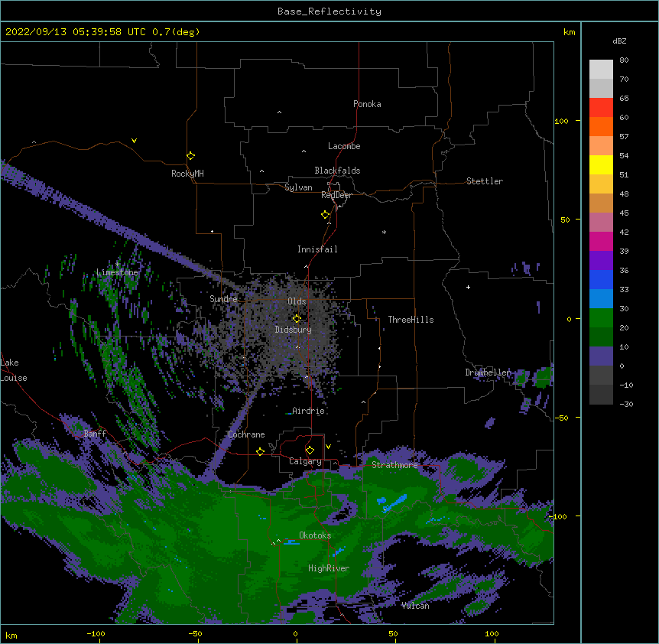Click the yellow marker west of Calgary

tap(260, 451)
